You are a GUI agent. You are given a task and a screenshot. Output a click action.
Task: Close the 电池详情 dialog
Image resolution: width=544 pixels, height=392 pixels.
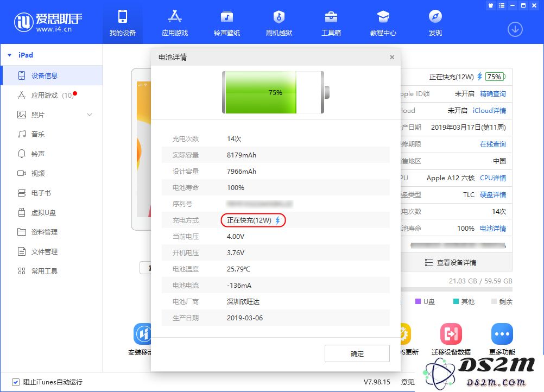[392, 57]
